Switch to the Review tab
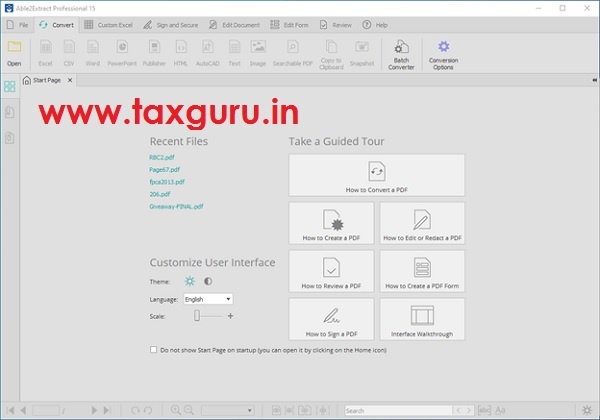The height and width of the screenshot is (420, 600). [336, 25]
